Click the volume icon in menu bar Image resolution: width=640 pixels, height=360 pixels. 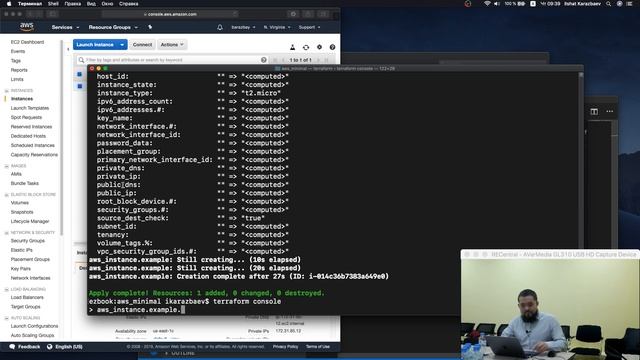(x=497, y=4)
